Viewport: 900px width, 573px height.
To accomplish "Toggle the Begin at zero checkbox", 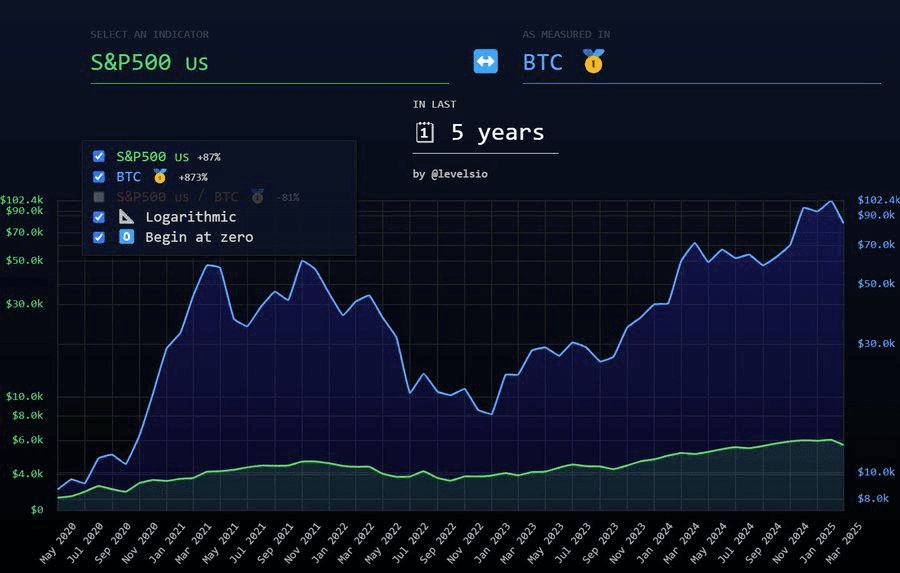I will [x=99, y=237].
